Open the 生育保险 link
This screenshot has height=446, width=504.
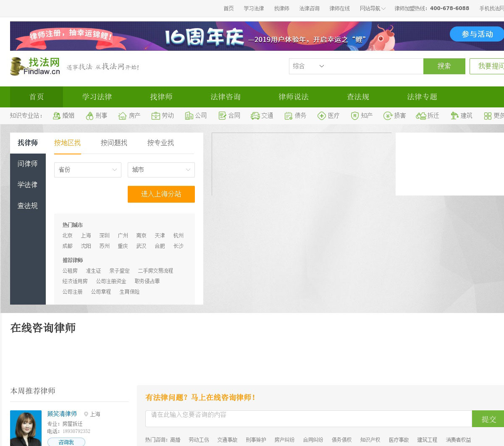(130, 292)
